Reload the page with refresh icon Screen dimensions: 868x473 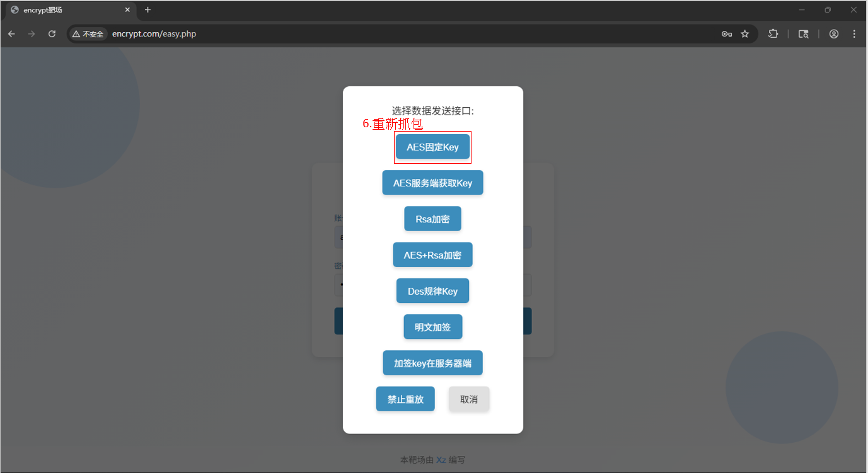tap(52, 34)
